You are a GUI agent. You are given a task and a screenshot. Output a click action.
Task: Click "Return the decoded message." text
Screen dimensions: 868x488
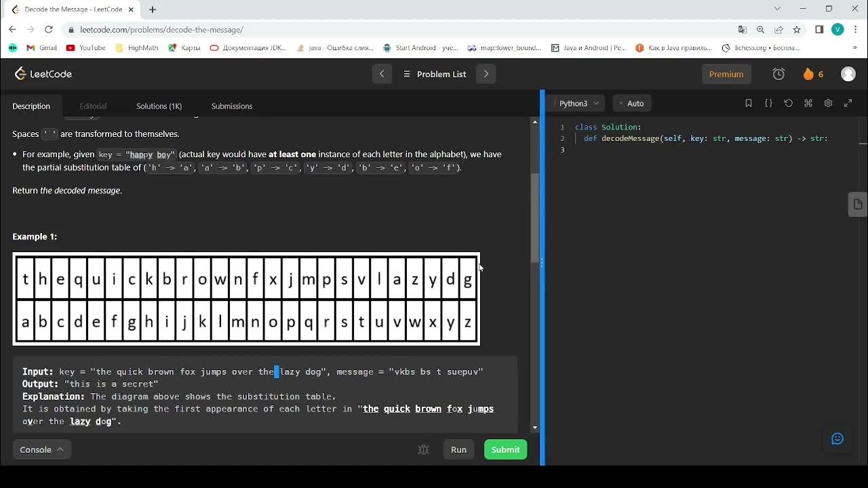tap(67, 190)
